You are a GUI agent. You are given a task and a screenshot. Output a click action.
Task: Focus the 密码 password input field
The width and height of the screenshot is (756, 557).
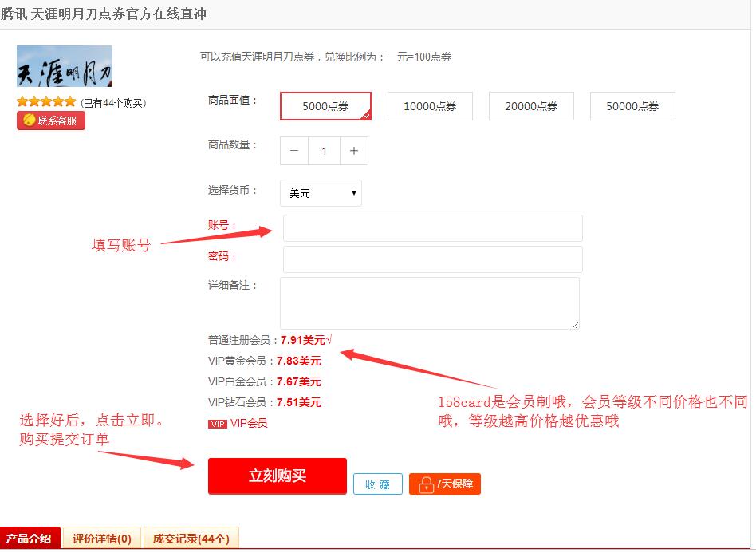(x=432, y=259)
